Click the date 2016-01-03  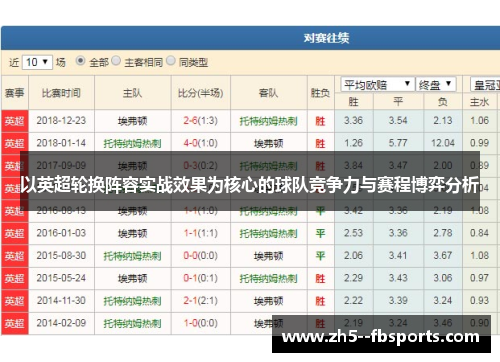tap(61, 233)
